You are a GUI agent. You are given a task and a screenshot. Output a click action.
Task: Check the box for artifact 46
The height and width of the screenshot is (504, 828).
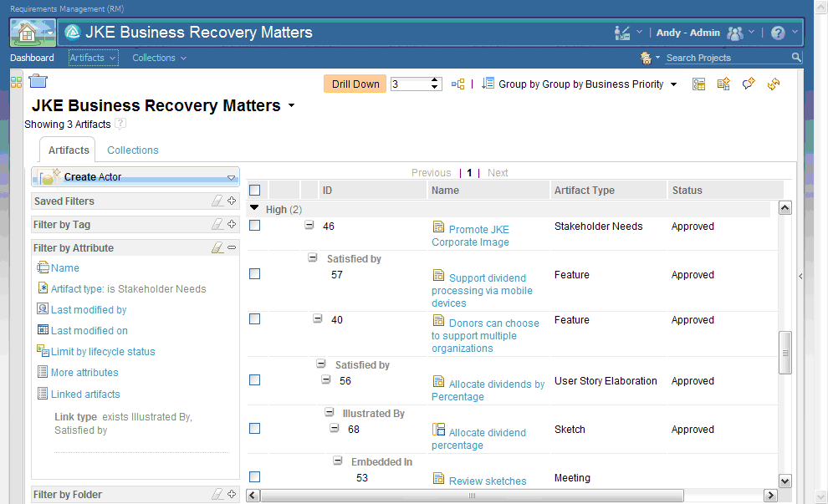point(254,226)
